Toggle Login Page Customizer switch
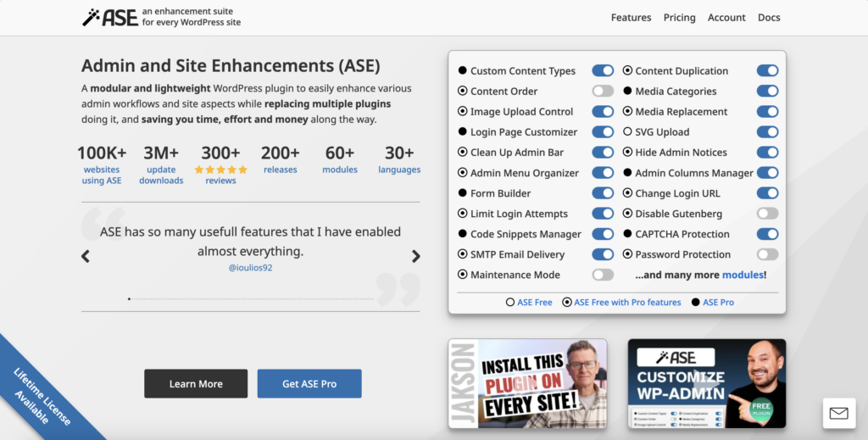Screen dimensions: 868x440 (x=603, y=132)
